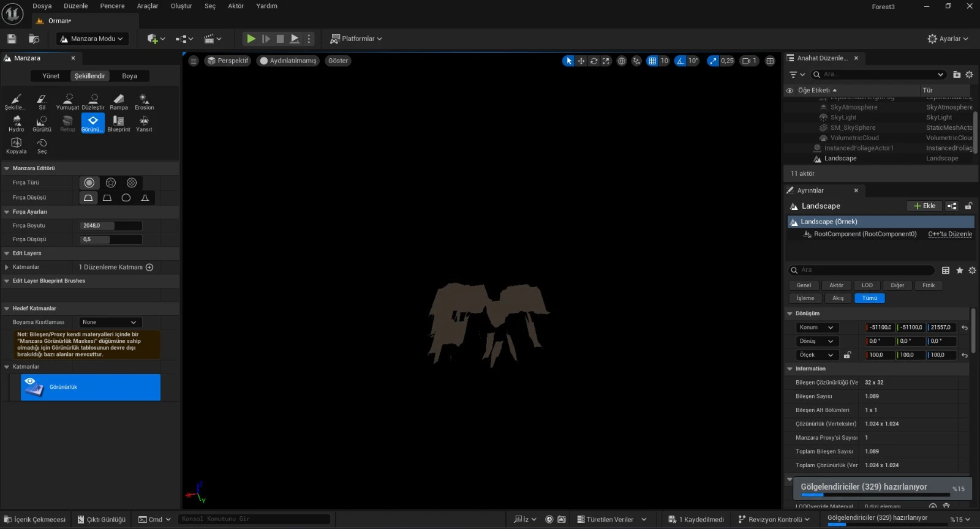980x529 pixels.
Task: Open the Düzenle menu
Action: coord(76,6)
